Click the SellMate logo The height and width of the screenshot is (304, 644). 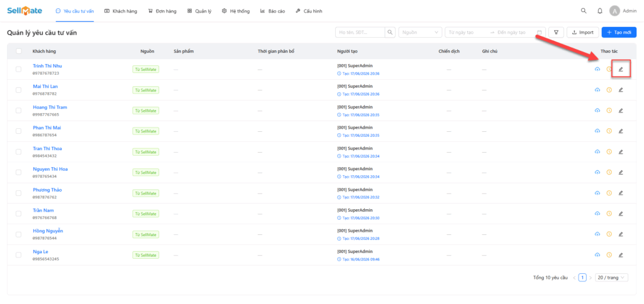[x=25, y=11]
